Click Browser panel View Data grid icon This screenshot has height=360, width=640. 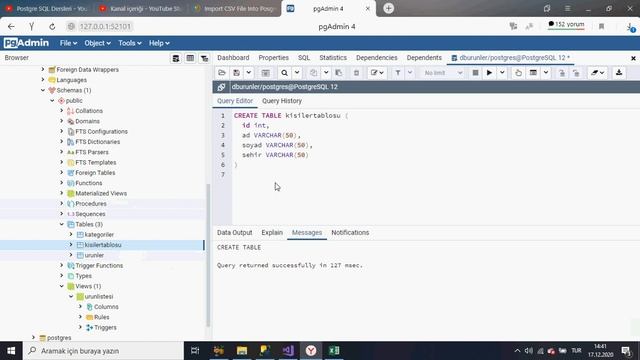190,58
